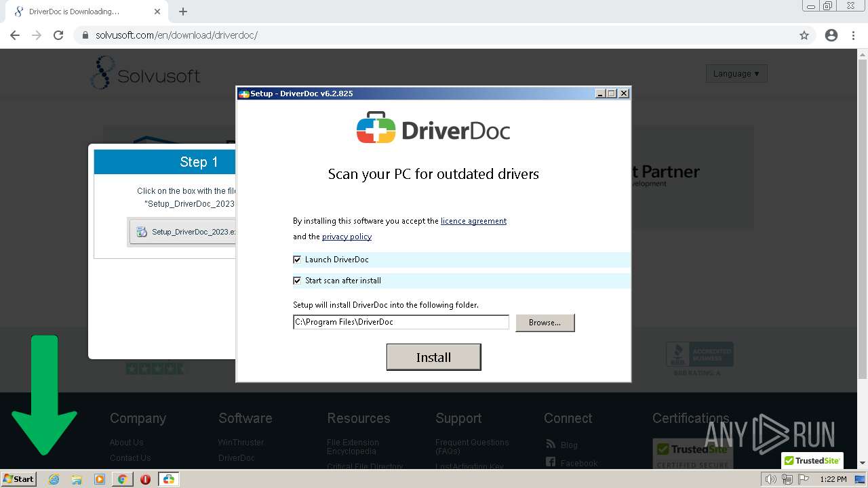The image size is (868, 488).
Task: Click the TrustedSite badge at bottom right
Action: coord(812,460)
